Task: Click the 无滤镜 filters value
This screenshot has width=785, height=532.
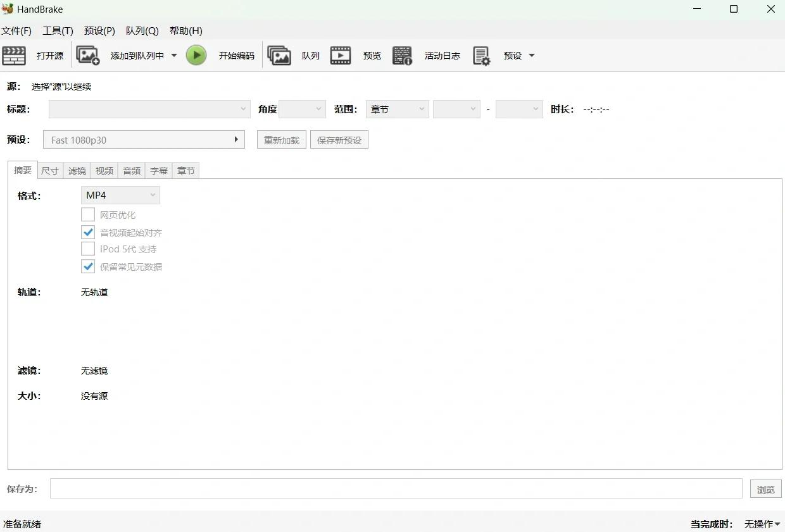Action: [94, 371]
